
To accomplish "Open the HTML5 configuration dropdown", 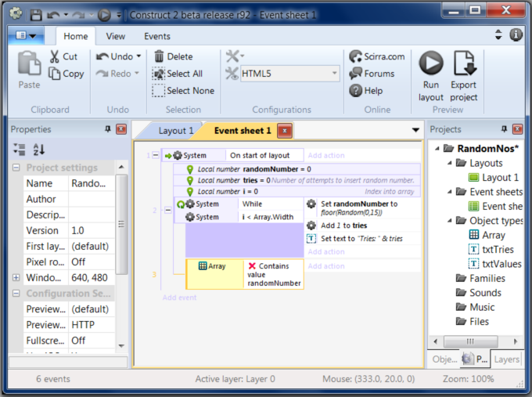I will coord(334,74).
